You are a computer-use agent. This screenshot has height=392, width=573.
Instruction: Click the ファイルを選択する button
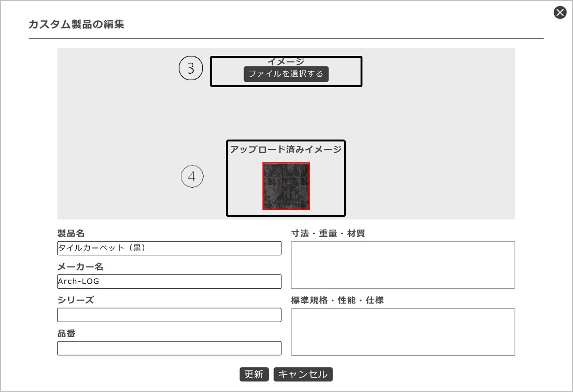[286, 74]
